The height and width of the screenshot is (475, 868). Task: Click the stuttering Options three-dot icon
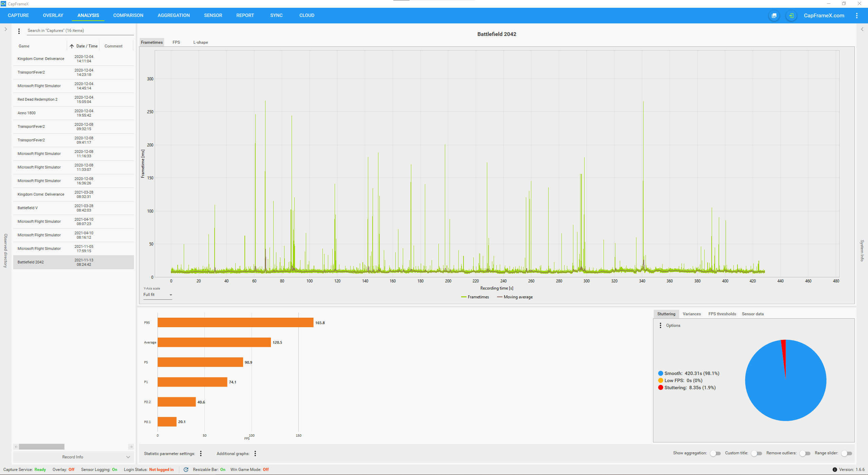pyautogui.click(x=660, y=325)
